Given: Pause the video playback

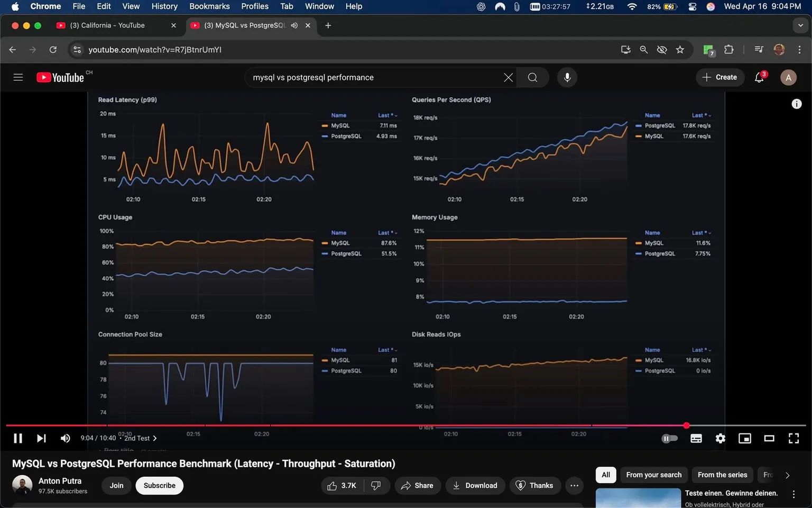Looking at the screenshot, I should pyautogui.click(x=17, y=438).
